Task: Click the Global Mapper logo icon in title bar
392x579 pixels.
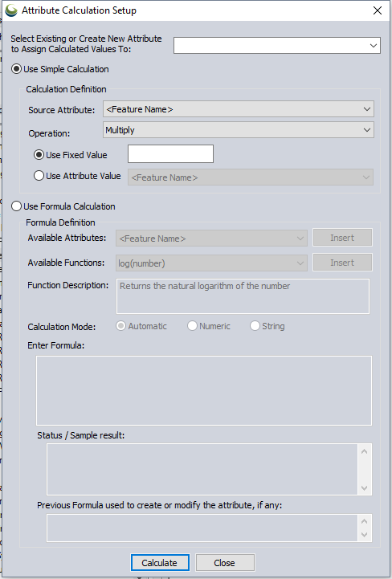Action: pyautogui.click(x=11, y=10)
